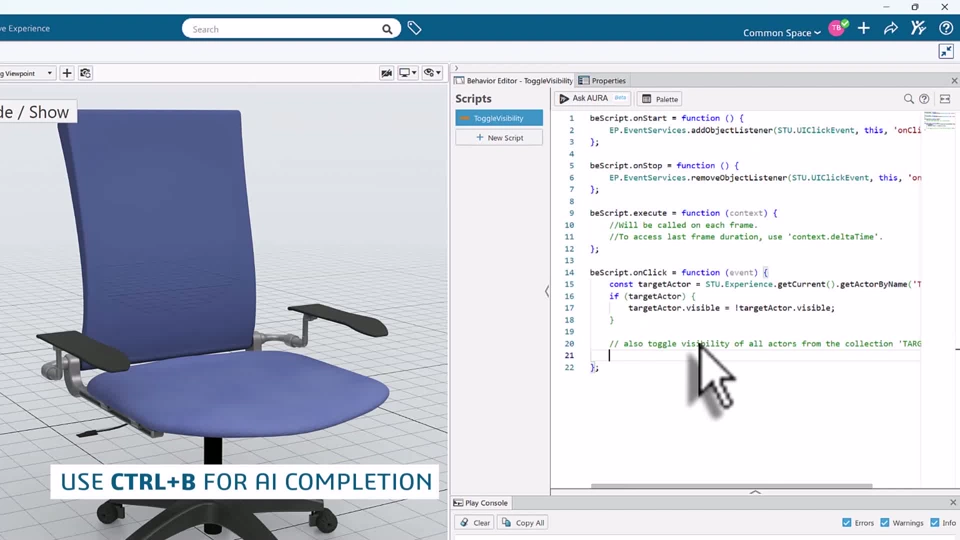Screen dimensions: 960x540
Task: Open the share arrow icon
Action: click(891, 28)
